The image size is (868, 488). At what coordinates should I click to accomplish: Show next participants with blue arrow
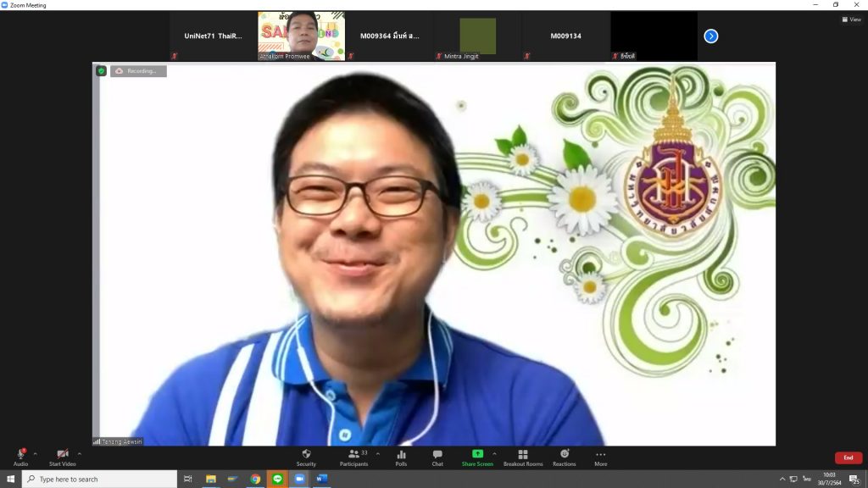(x=711, y=36)
